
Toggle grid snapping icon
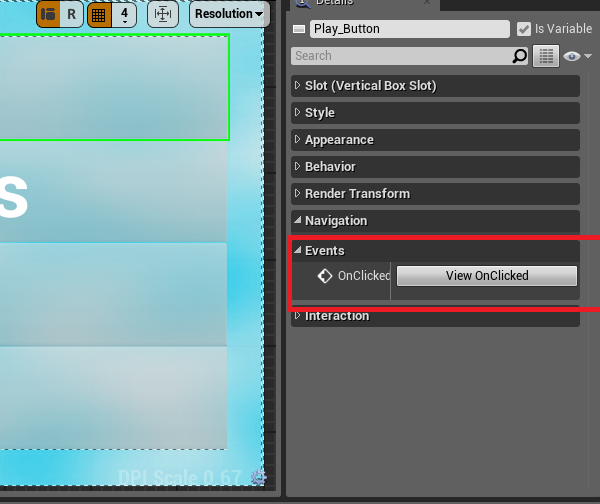tap(99, 15)
